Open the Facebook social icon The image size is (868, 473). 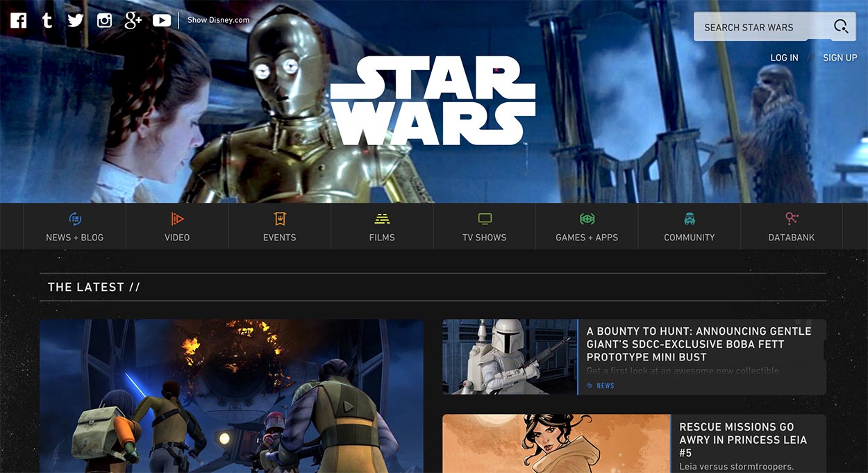[x=19, y=20]
